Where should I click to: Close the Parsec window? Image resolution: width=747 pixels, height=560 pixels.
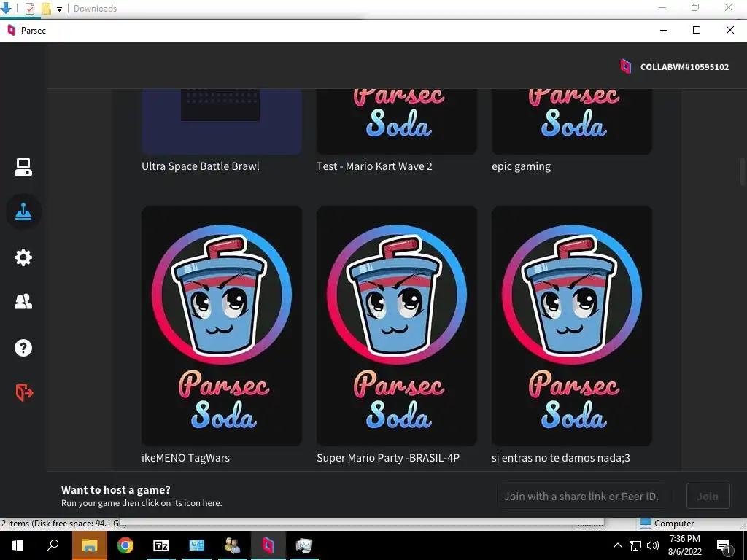point(729,30)
